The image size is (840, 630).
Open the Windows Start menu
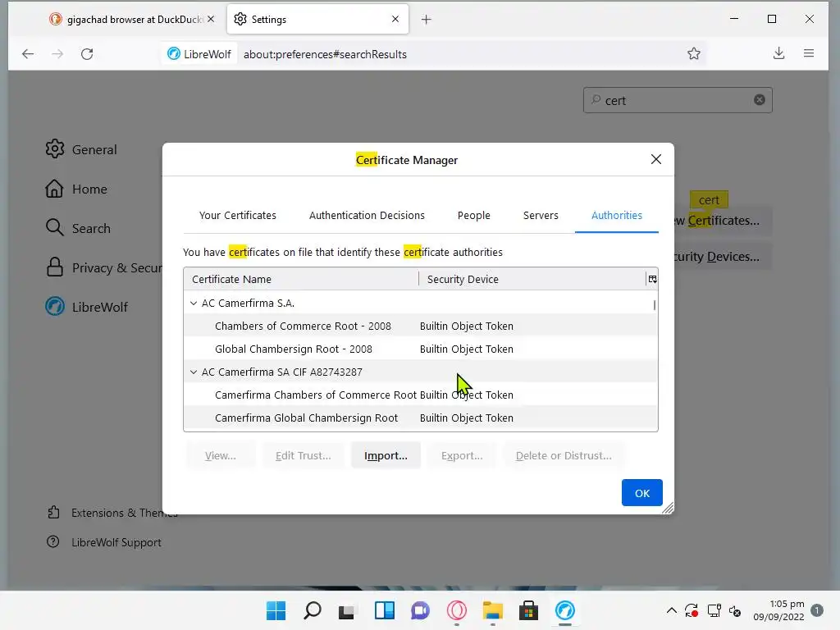pos(276,610)
